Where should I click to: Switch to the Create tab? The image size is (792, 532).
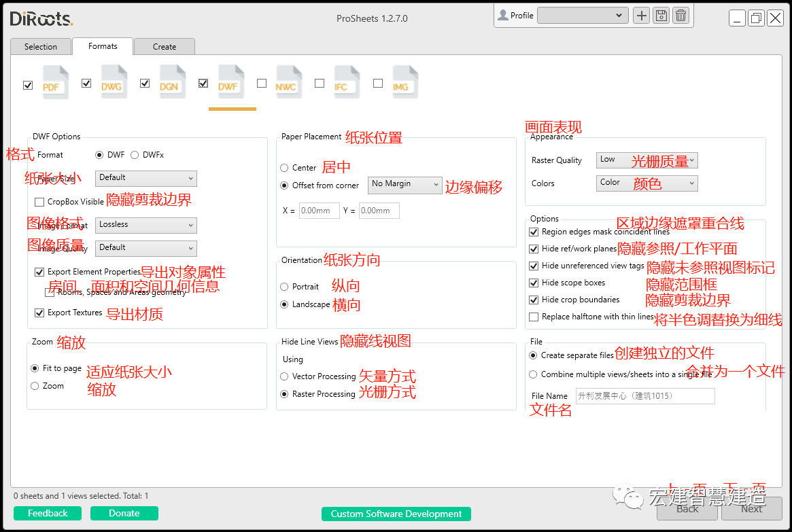coord(165,46)
